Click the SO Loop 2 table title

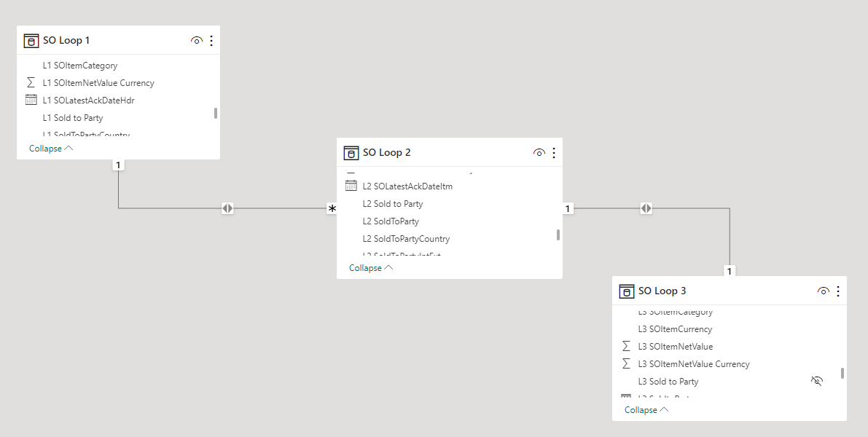click(386, 153)
